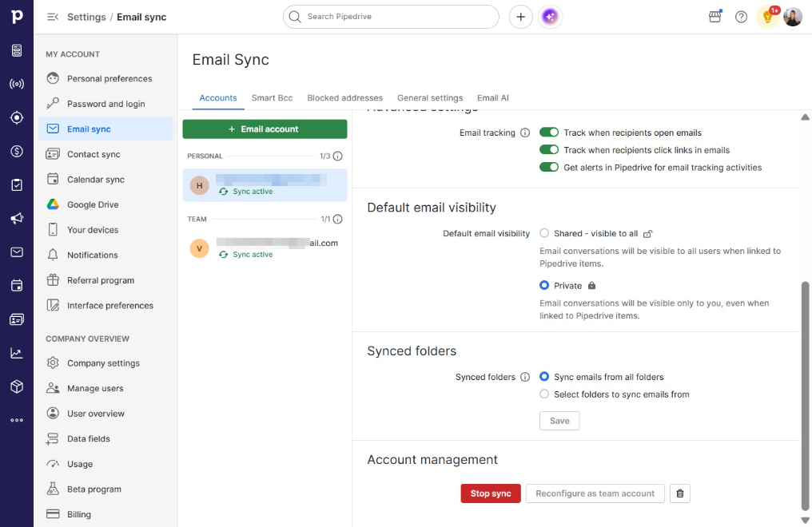Image resolution: width=812 pixels, height=527 pixels.
Task: Click the delete account trash icon
Action: [x=680, y=493]
